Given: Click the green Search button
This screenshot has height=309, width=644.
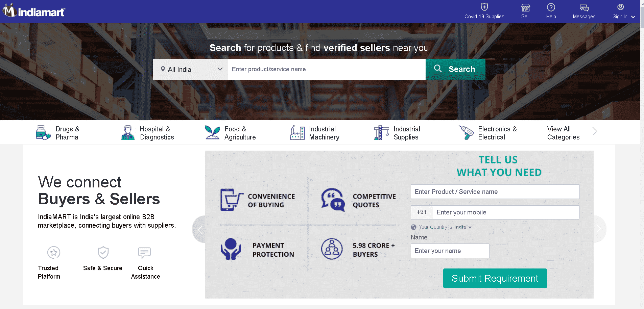Looking at the screenshot, I should [x=455, y=69].
